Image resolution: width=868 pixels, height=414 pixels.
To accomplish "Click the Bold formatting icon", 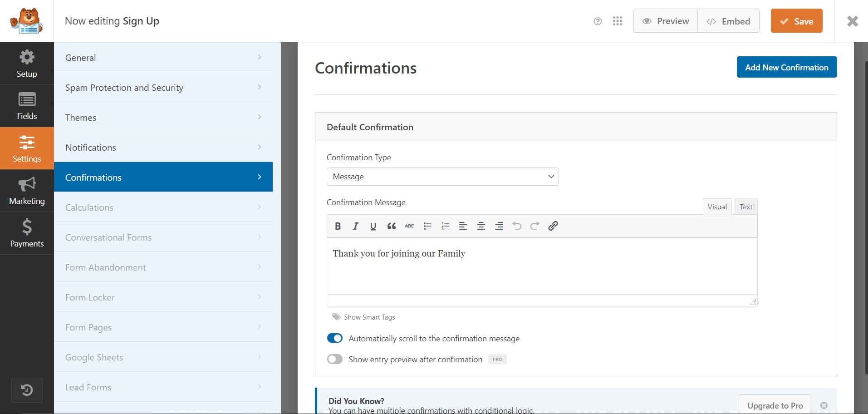I will coord(338,226).
